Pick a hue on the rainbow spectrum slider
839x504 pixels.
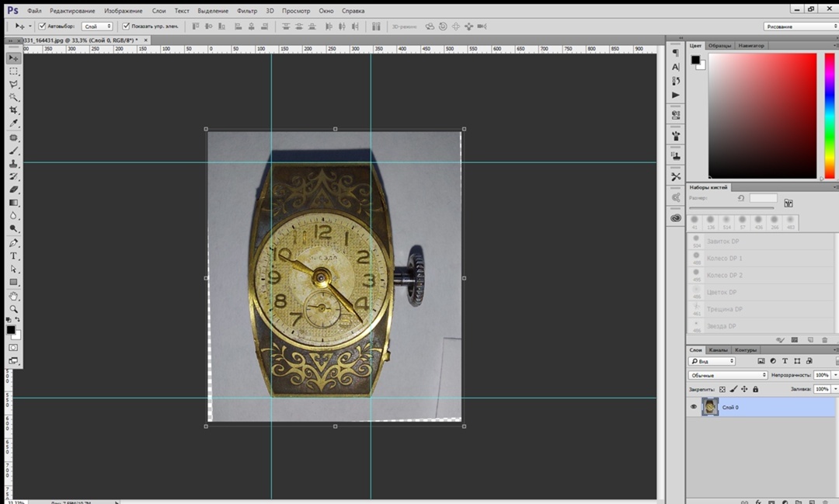(830, 116)
